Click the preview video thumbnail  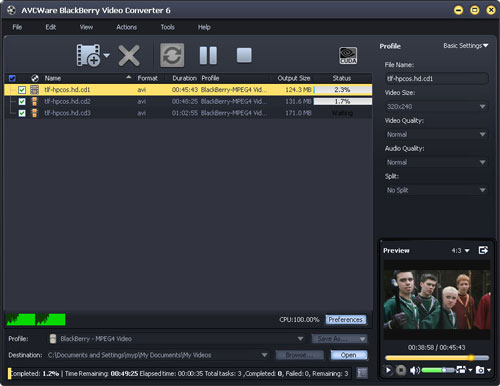(x=437, y=300)
